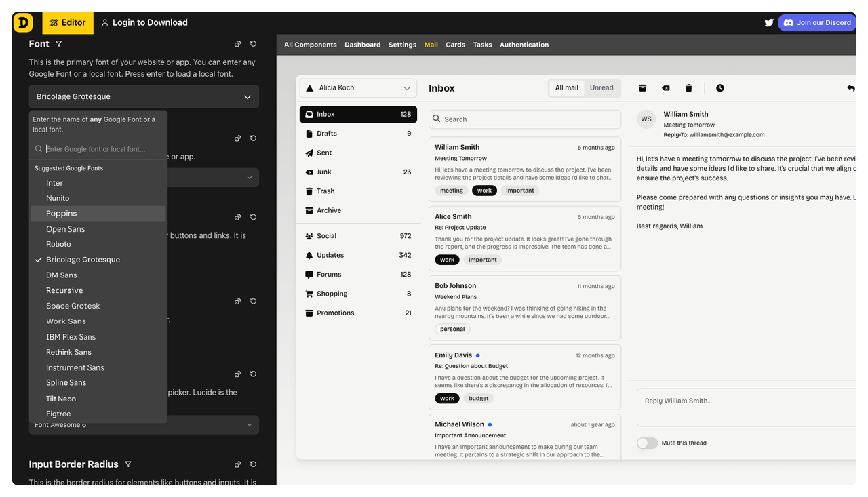This screenshot has width=868, height=497.
Task: Switch mail filter to Unread
Action: click(x=601, y=87)
